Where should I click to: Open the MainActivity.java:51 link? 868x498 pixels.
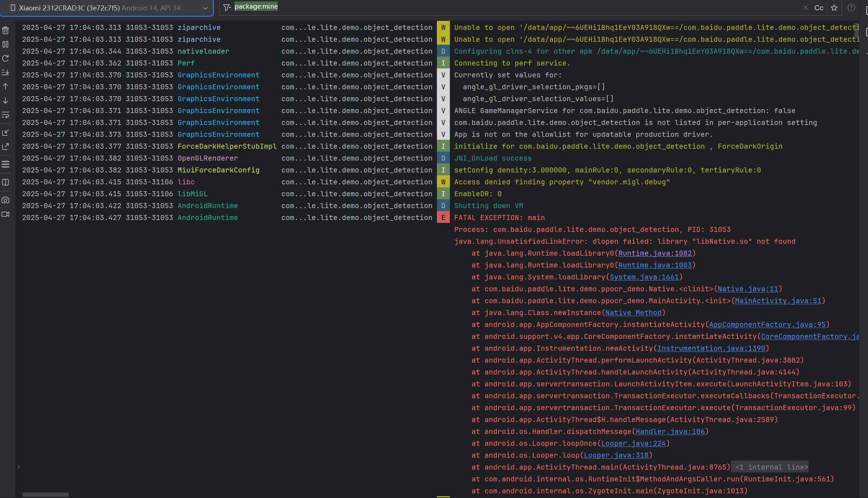[778, 301]
